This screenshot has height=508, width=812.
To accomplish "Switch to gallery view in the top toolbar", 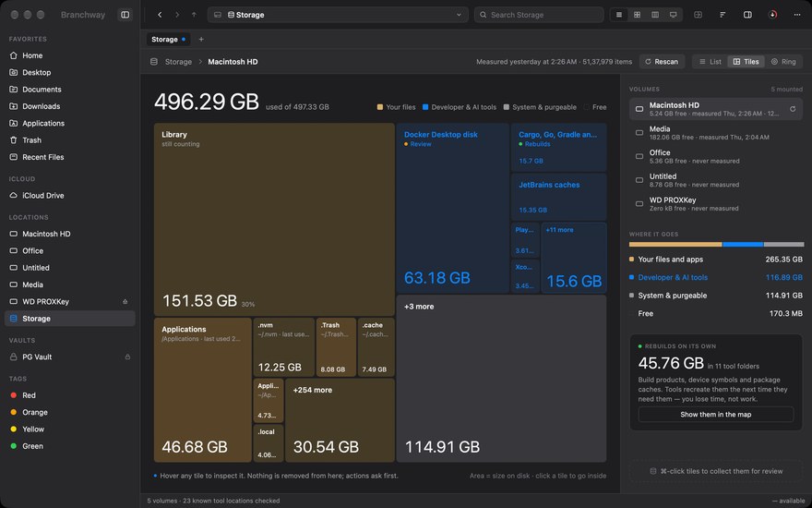I will (674, 15).
